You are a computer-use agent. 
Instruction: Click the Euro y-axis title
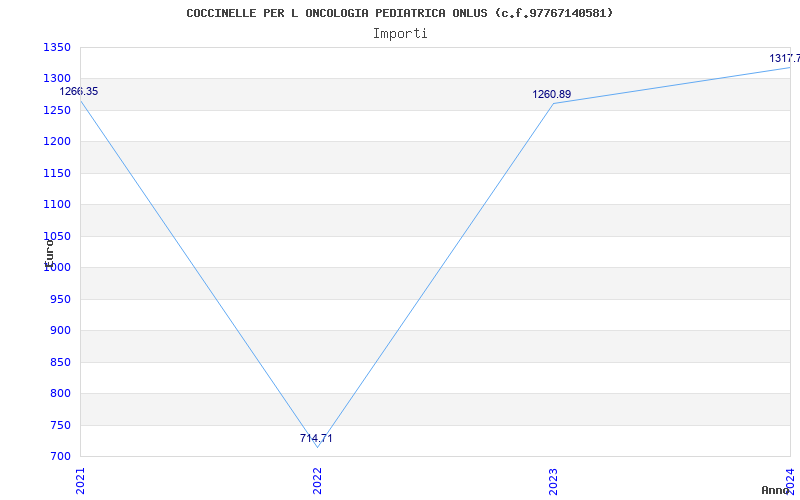pos(49,254)
